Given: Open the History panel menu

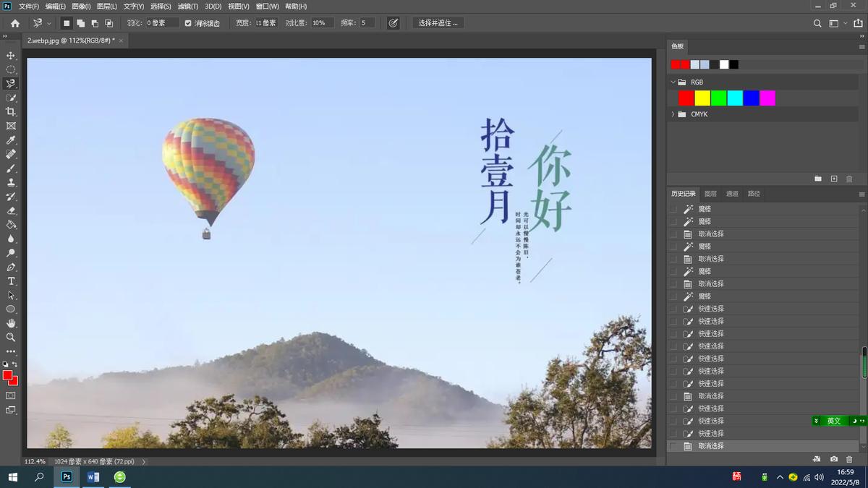Looking at the screenshot, I should (x=861, y=194).
